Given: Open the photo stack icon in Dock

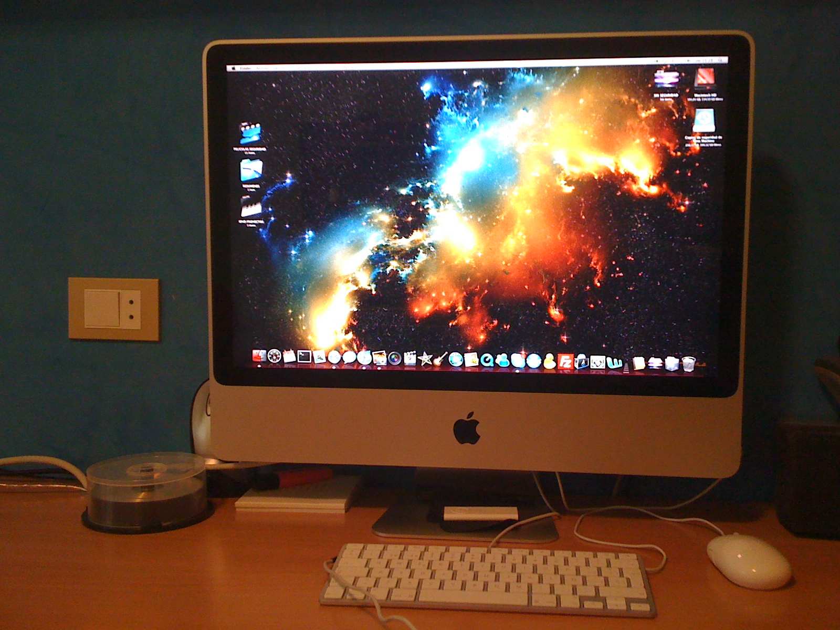Looking at the screenshot, I should point(379,358).
